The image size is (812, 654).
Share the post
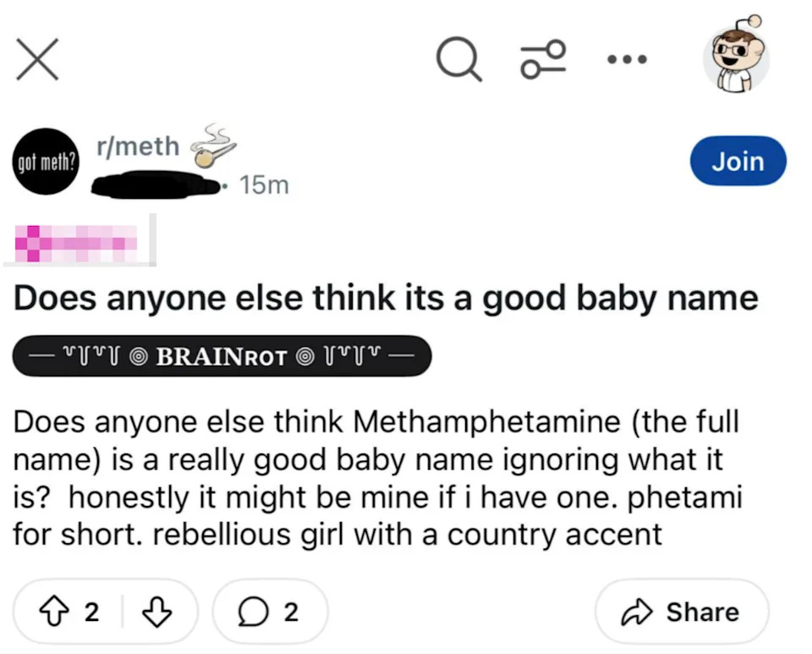pos(682,612)
